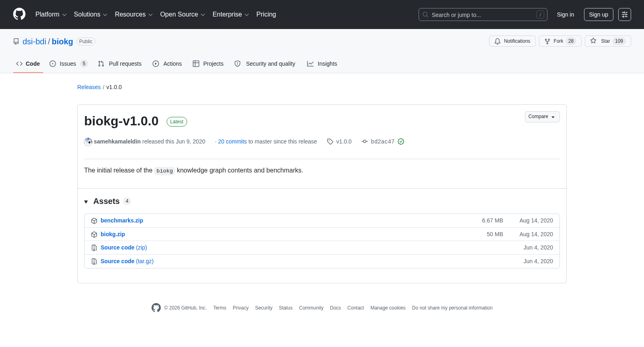The width and height of the screenshot is (644, 347).
Task: Open the Status footer link
Action: click(286, 308)
